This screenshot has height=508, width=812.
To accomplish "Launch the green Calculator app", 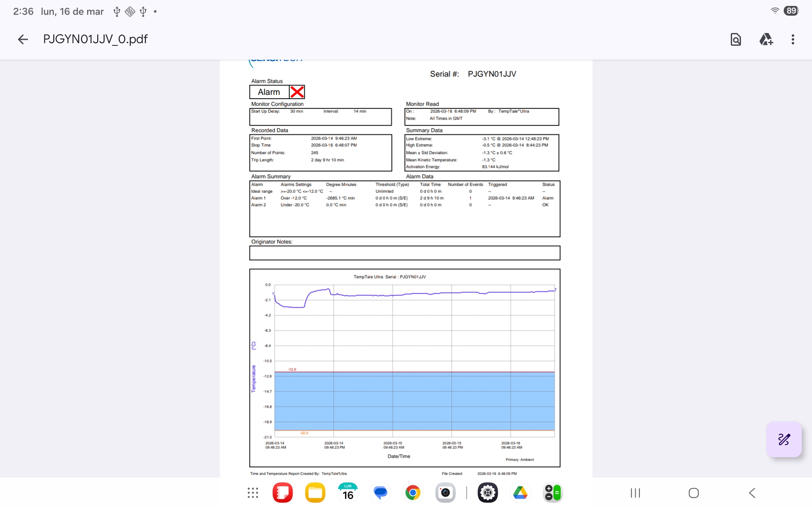I will click(552, 493).
